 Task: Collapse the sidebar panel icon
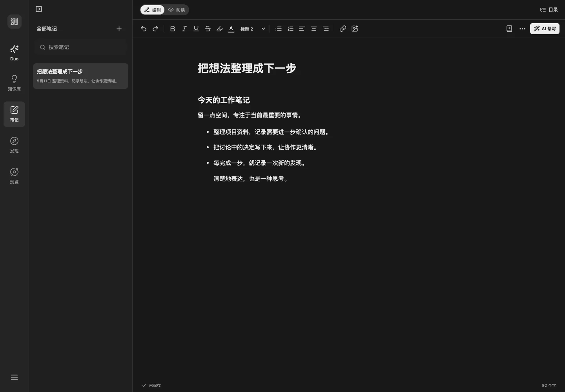(x=39, y=9)
